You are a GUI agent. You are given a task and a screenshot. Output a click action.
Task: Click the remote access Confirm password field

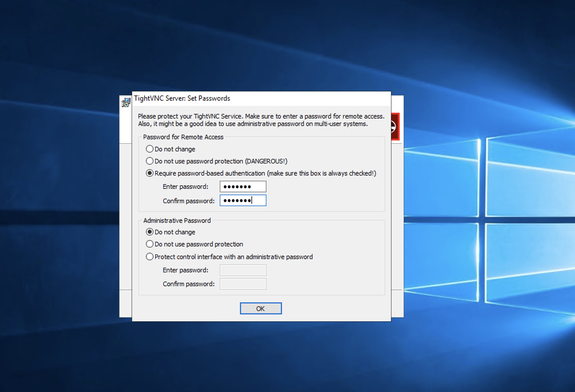(243, 200)
